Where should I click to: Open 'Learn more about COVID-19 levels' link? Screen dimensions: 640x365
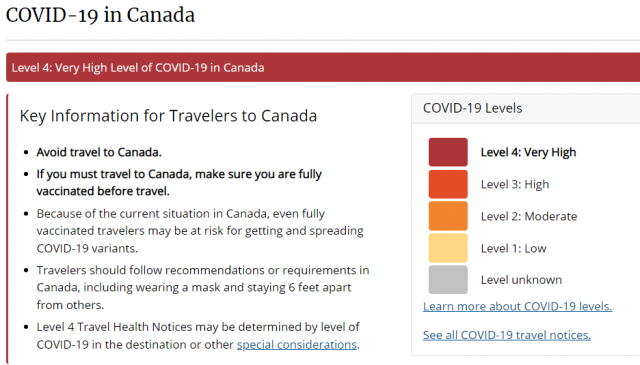click(x=517, y=306)
